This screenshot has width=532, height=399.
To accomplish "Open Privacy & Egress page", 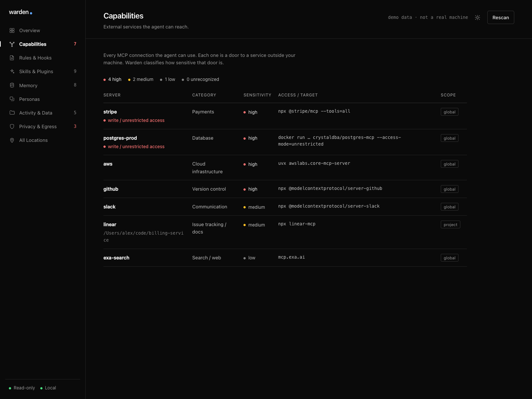I will coord(43,126).
